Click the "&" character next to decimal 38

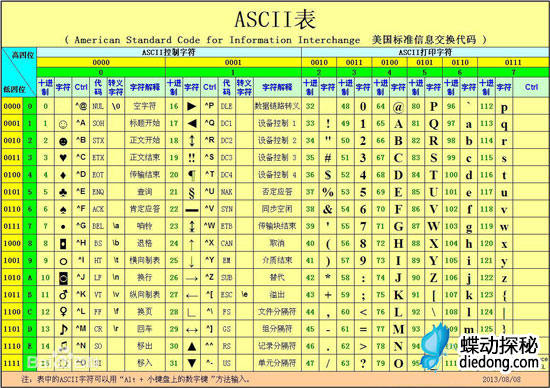tap(328, 209)
